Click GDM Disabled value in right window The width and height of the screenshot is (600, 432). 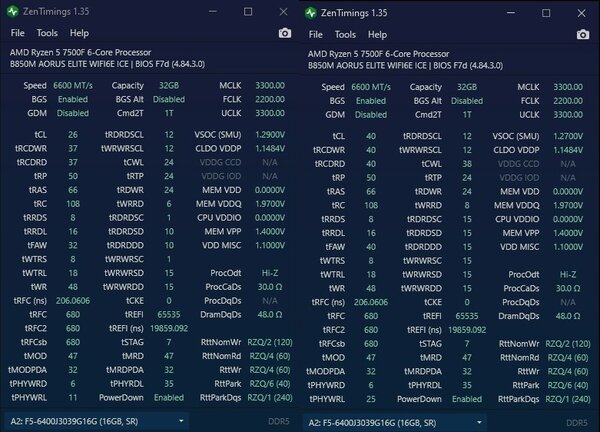point(371,115)
